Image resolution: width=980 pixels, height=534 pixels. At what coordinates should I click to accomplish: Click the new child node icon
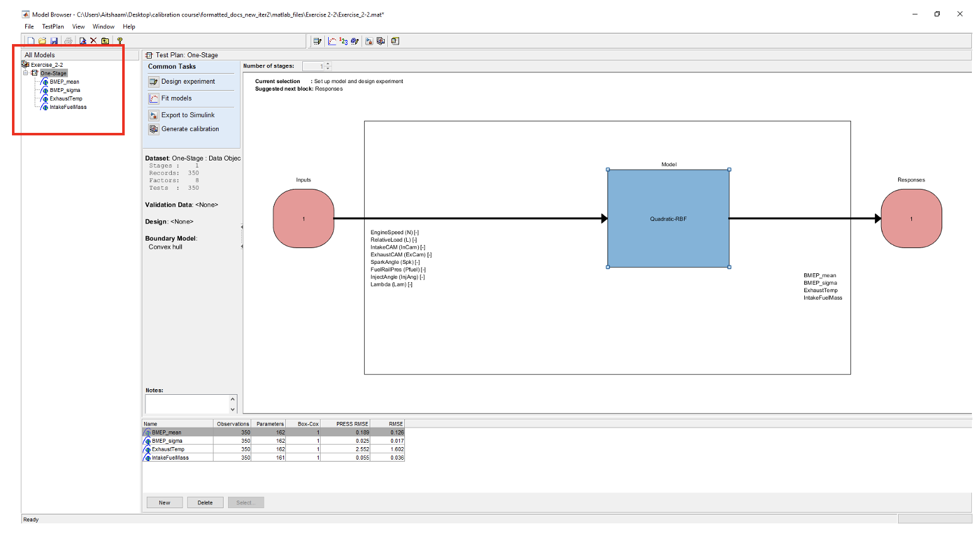pos(83,41)
